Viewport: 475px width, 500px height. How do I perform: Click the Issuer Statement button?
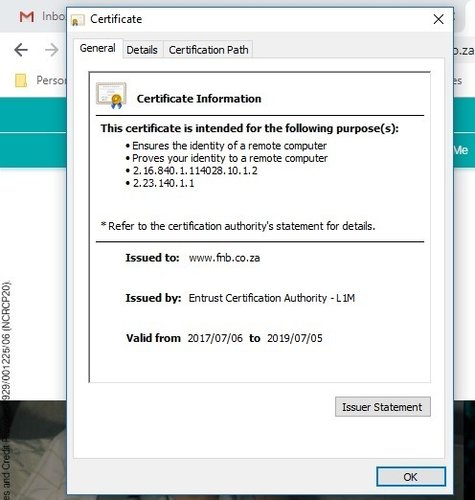[x=383, y=407]
